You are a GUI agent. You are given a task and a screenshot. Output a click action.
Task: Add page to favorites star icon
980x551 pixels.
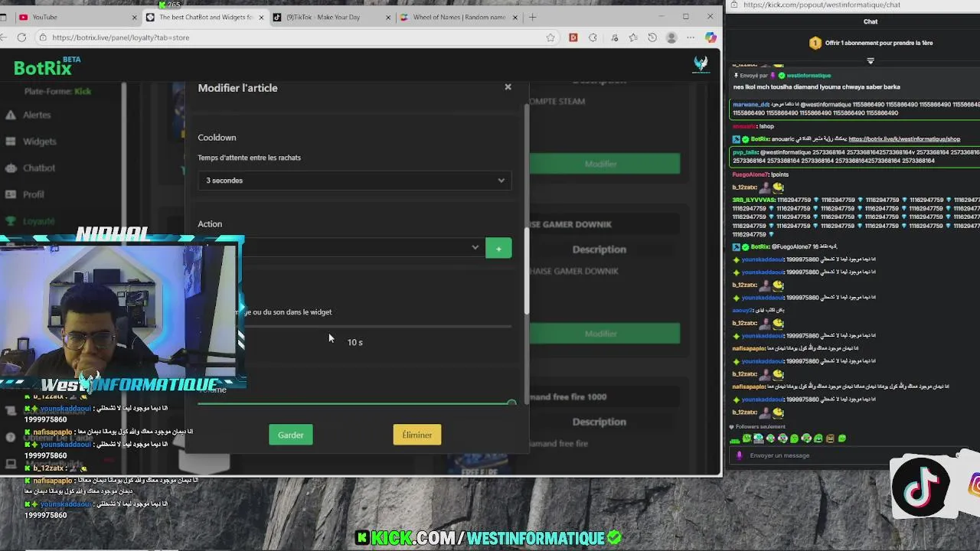pos(550,37)
